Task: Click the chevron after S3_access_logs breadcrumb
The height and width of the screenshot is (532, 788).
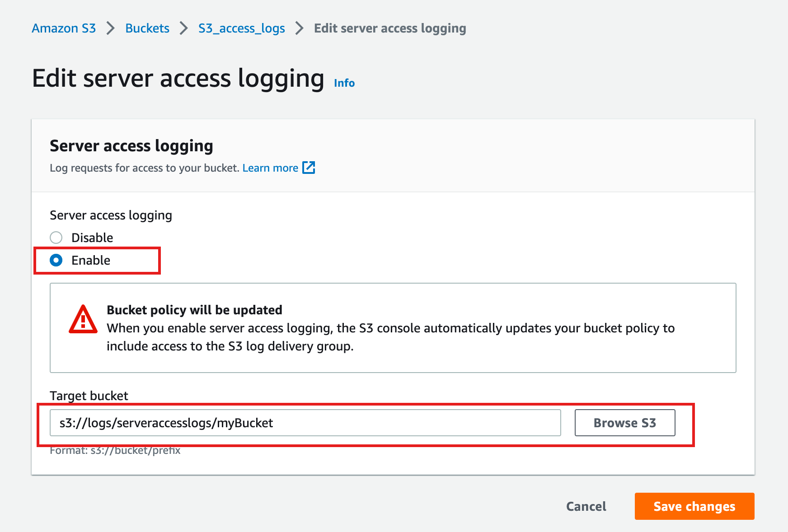Action: [299, 28]
